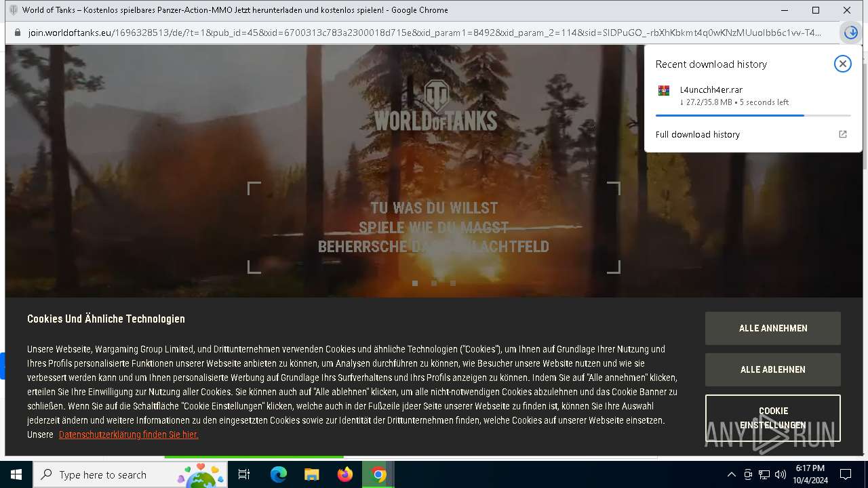868x488 pixels.
Task: Click the taskbar clock showing 6:17 PM
Action: point(810,474)
